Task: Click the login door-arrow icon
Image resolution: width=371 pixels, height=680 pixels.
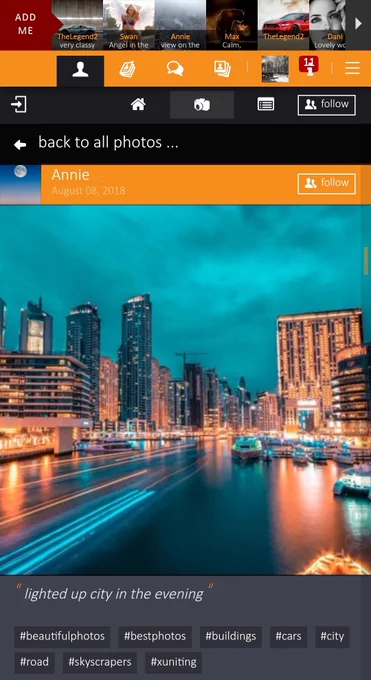Action: 19,105
